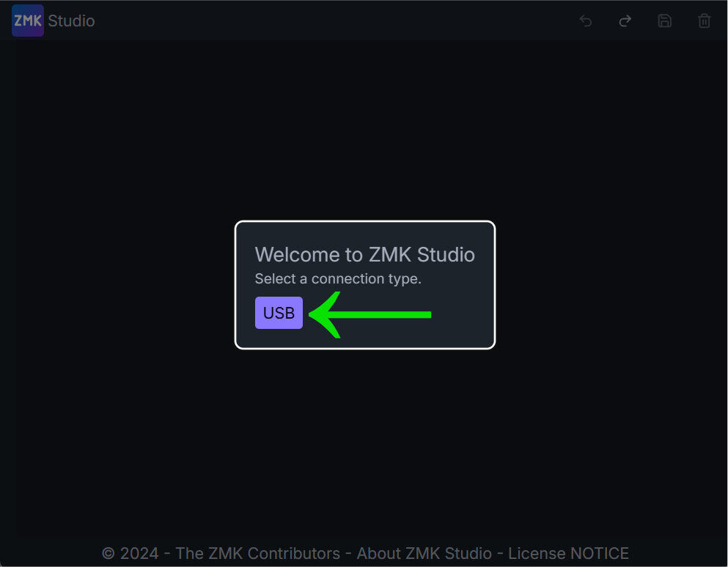Click the redo arrow icon
The image size is (728, 567).
pyautogui.click(x=625, y=21)
